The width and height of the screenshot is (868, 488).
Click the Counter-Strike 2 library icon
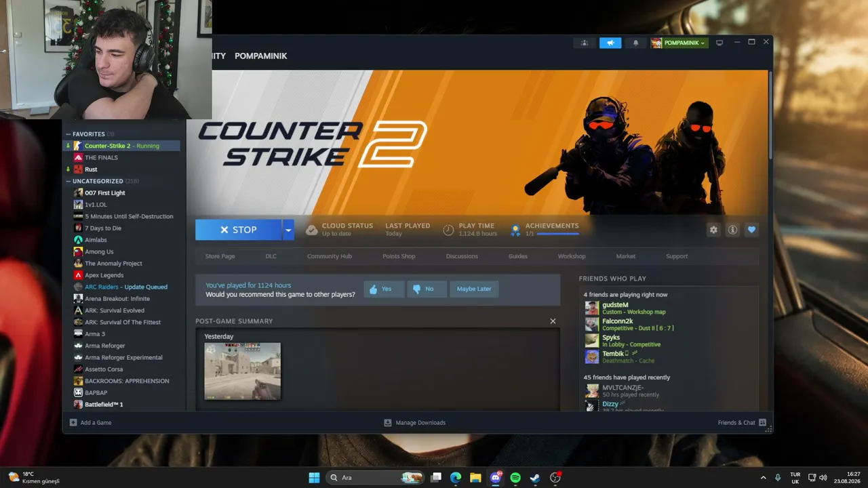click(x=78, y=146)
